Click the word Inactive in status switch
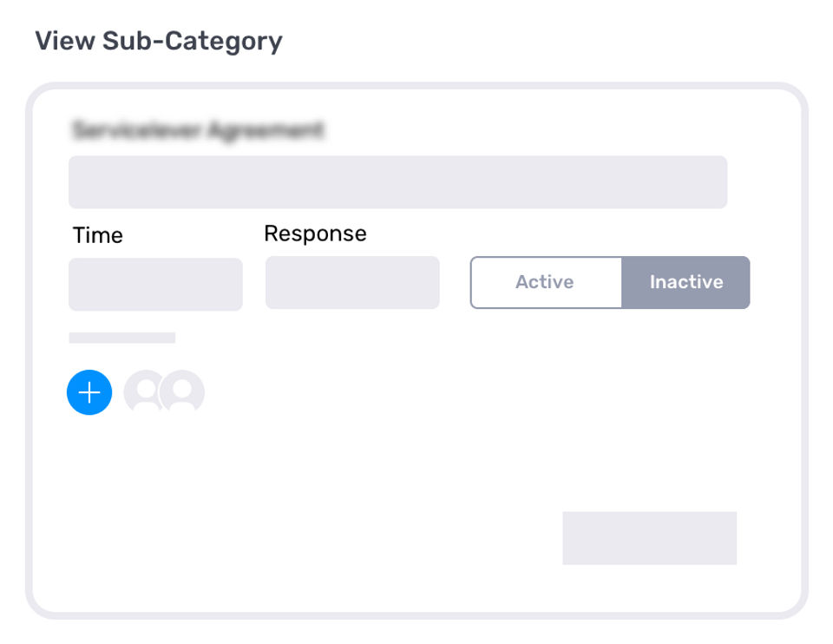Viewport: 833px width, 644px height. click(686, 282)
